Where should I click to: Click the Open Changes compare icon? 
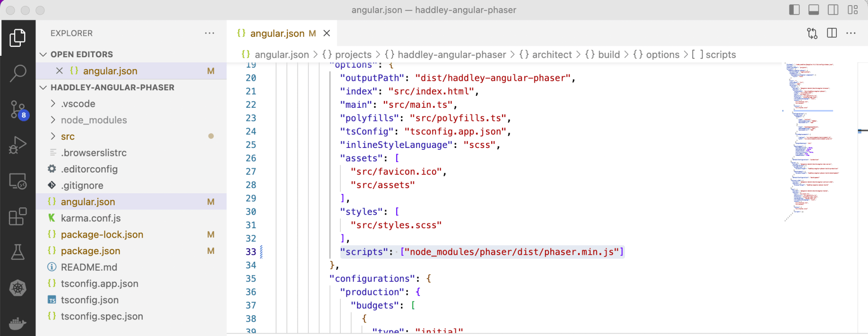[x=812, y=33]
